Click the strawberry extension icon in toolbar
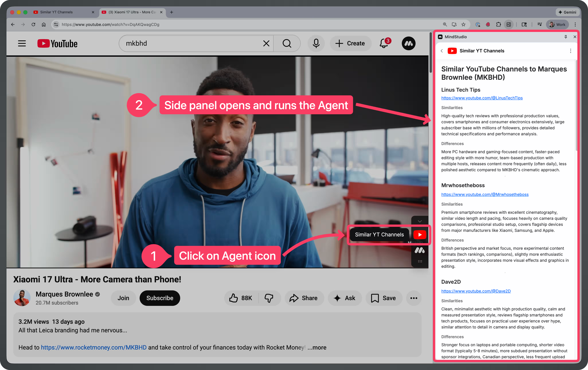Image resolution: width=588 pixels, height=370 pixels. coord(488,24)
